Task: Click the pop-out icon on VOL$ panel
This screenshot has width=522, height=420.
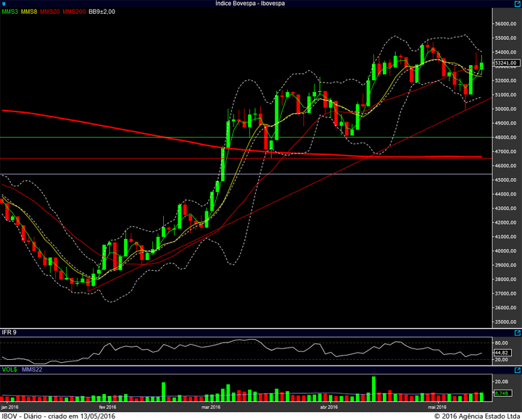Action: point(518,370)
